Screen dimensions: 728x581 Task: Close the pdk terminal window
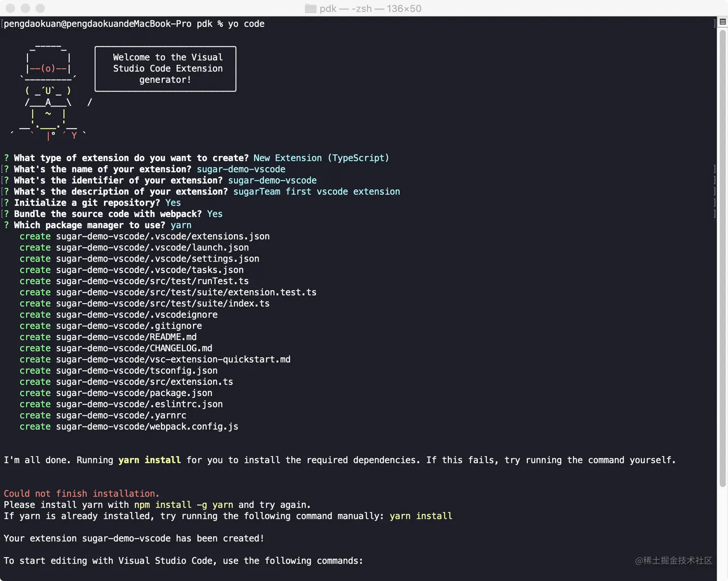click(x=11, y=8)
